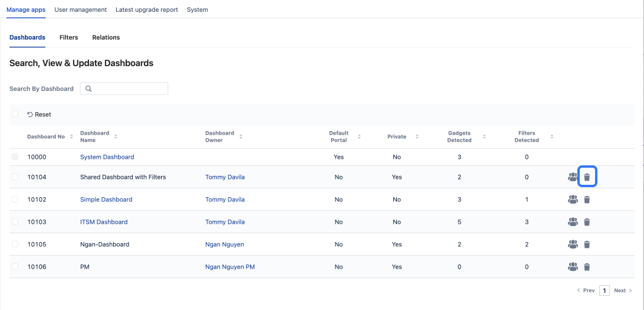Open the System Dashboard link
Viewport: 644px width, 310px height.
click(107, 157)
